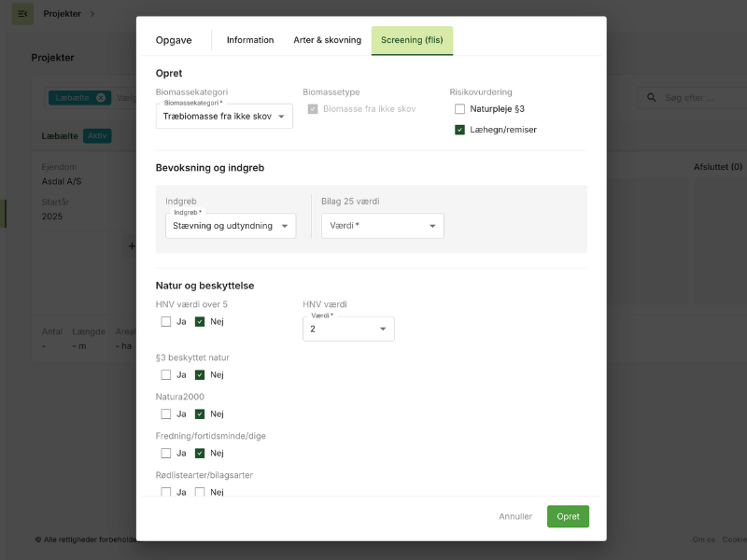Select the Screening (flis) tab
Image resolution: width=747 pixels, height=560 pixels.
point(412,40)
